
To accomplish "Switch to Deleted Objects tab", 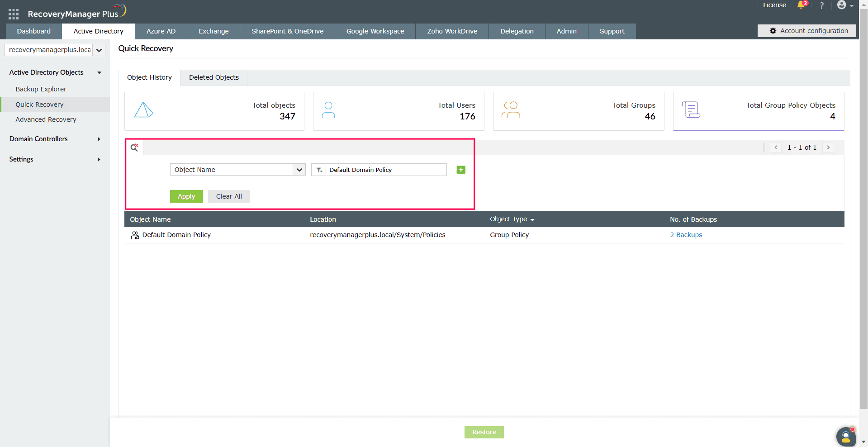I will tap(214, 77).
